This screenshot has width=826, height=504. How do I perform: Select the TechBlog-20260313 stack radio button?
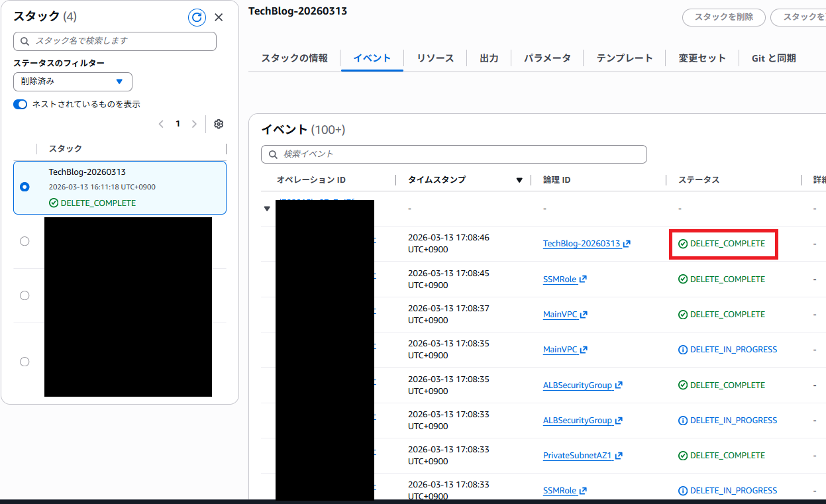point(25,187)
